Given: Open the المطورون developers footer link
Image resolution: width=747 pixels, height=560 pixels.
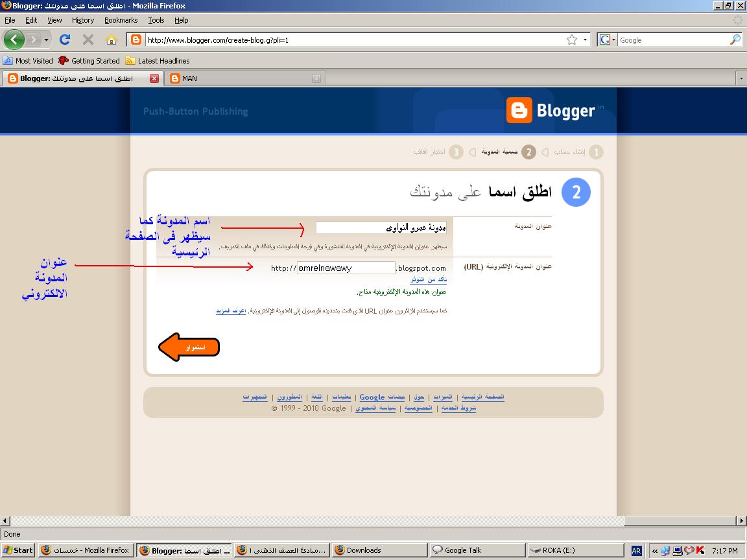Looking at the screenshot, I should [290, 397].
